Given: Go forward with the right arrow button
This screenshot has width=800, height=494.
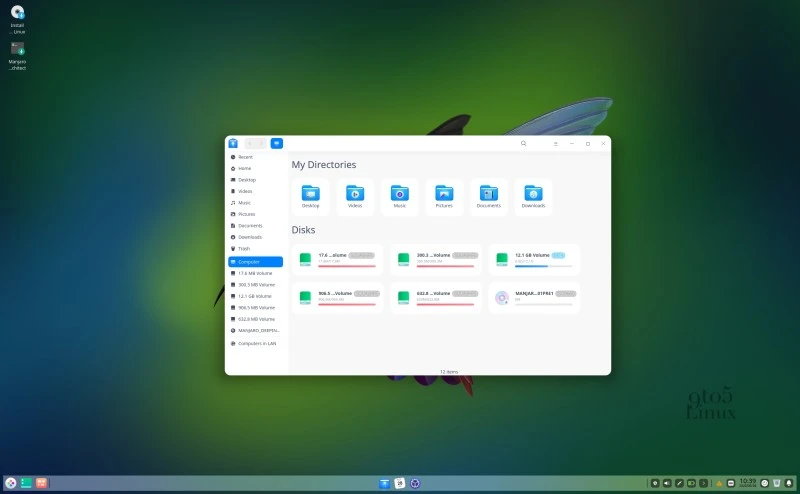Looking at the screenshot, I should [261, 143].
